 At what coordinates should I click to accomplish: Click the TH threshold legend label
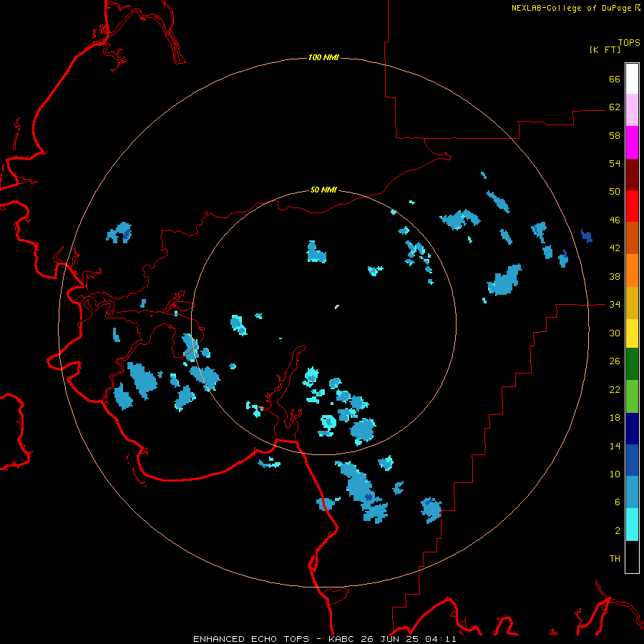point(615,559)
